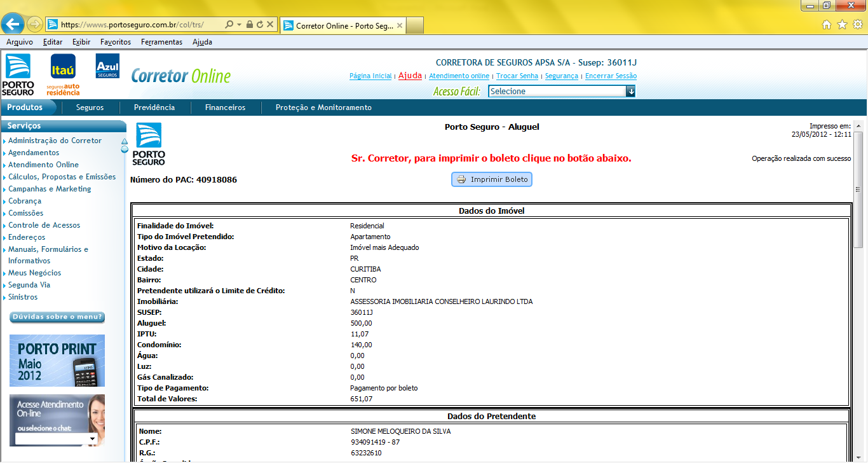868x463 pixels.
Task: Open Endereços in Serviços sidebar
Action: (x=27, y=237)
